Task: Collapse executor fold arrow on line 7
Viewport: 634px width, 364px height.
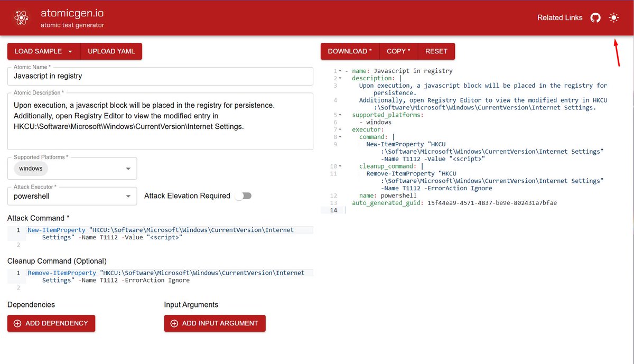Action: 340,129
